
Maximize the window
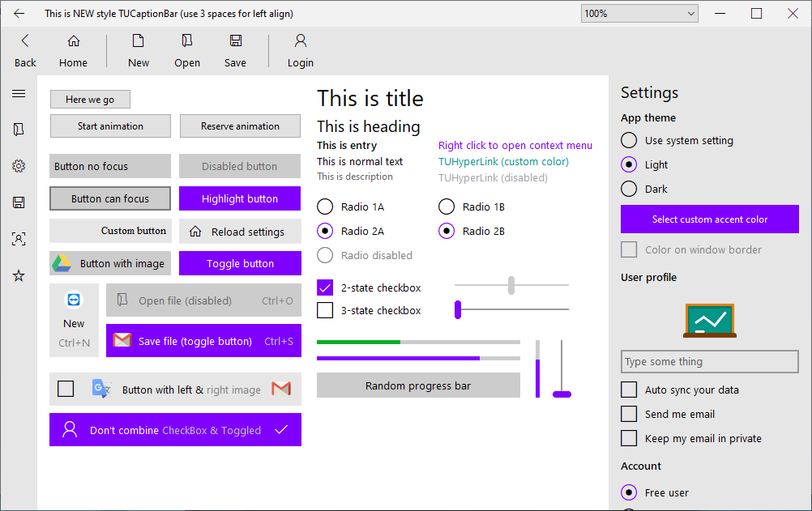pyautogui.click(x=757, y=14)
